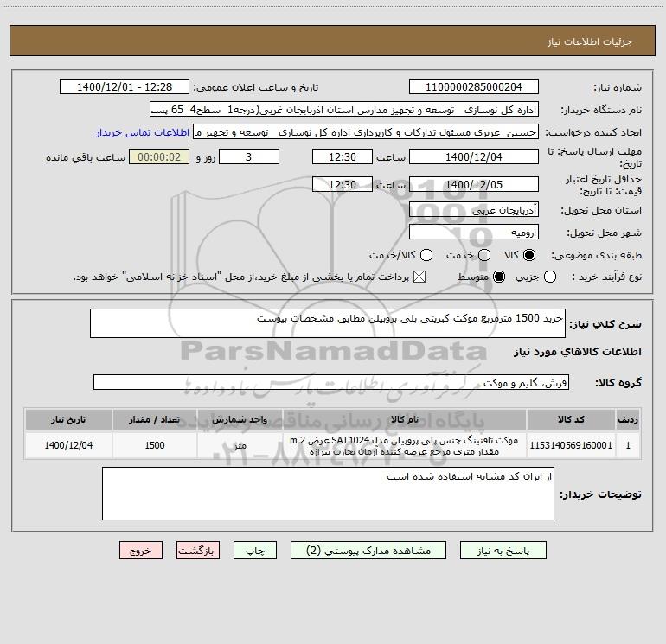Select the کالا radio button
This screenshot has width=666, height=644.
[529, 255]
